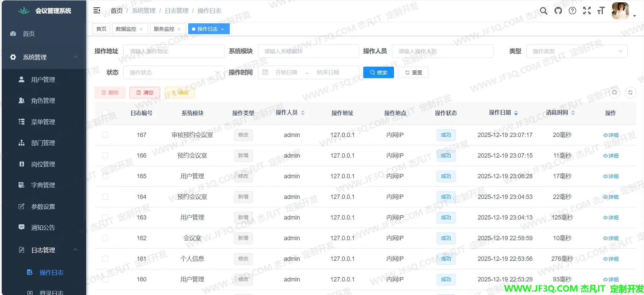Viewport: 644px width, 295px height.
Task: Open the help document question mark icon
Action: click(x=572, y=11)
